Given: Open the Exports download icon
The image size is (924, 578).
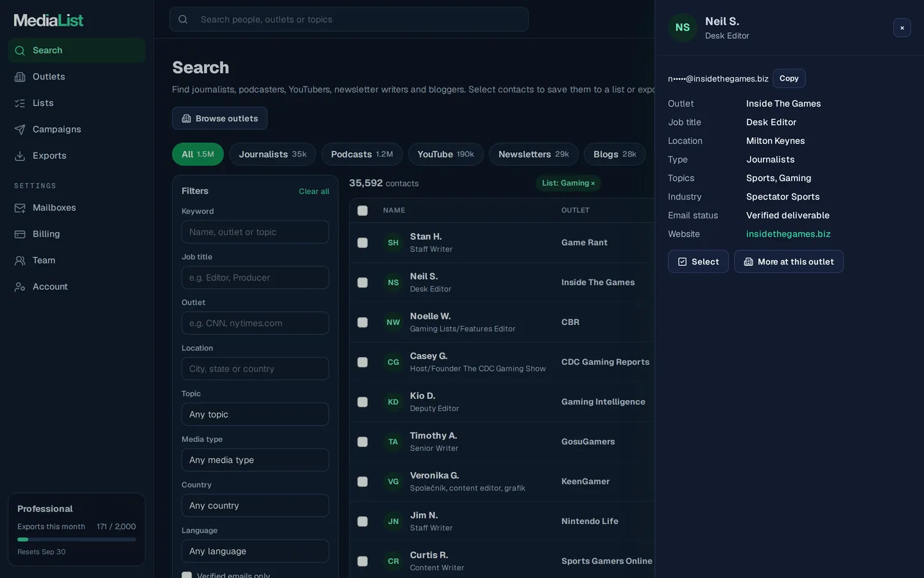Looking at the screenshot, I should pos(20,155).
